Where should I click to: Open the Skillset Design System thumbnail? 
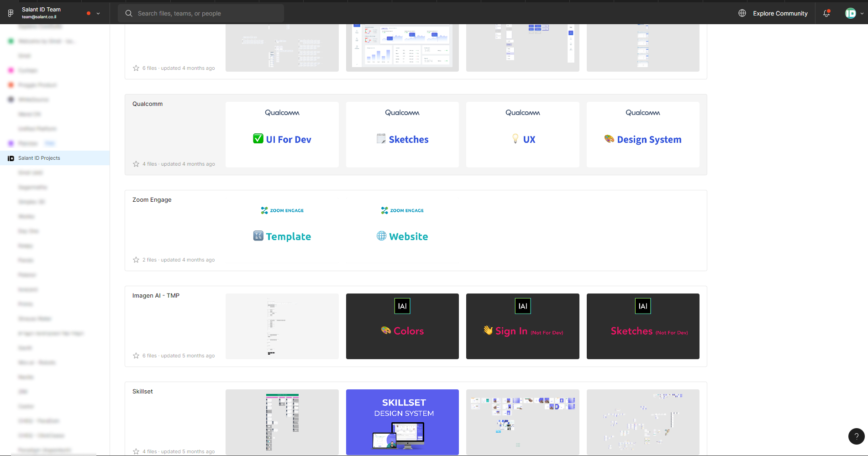pyautogui.click(x=402, y=422)
